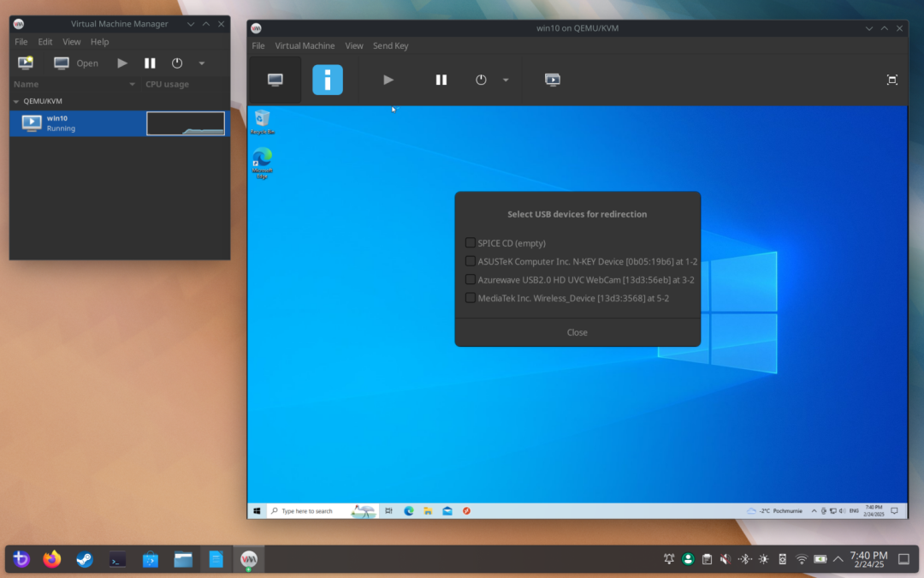This screenshot has height=578, width=924.
Task: Expand hidden host system tray icons
Action: pos(838,558)
